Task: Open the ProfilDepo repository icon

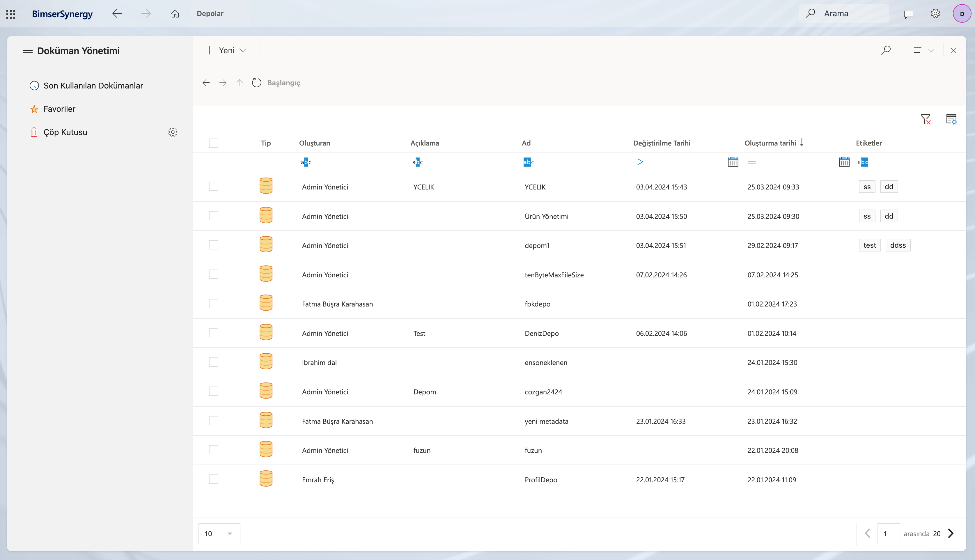Action: (266, 479)
